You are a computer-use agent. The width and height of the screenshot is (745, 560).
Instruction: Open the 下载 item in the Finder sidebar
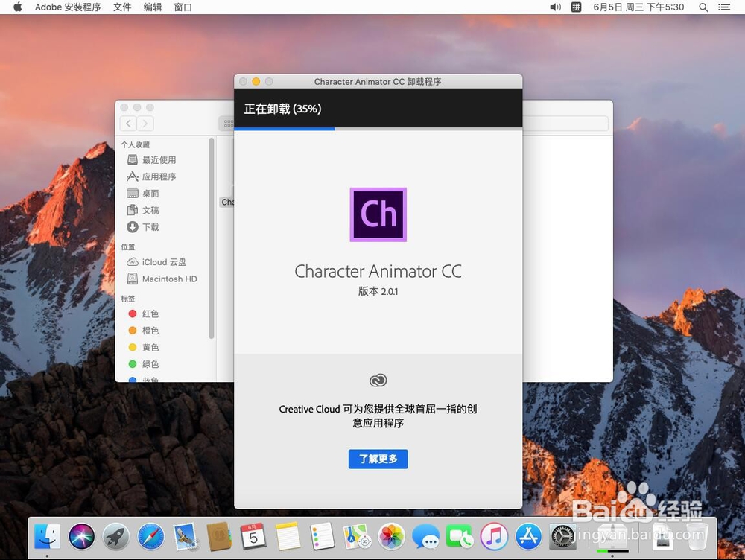pos(149,226)
